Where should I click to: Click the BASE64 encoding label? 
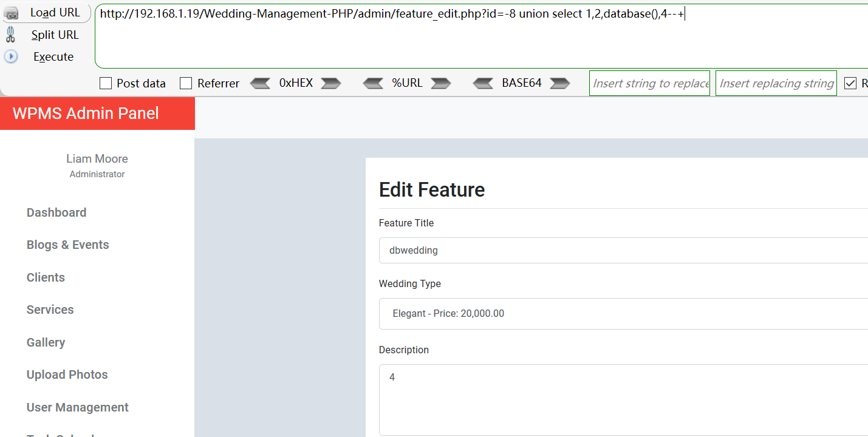(x=522, y=83)
